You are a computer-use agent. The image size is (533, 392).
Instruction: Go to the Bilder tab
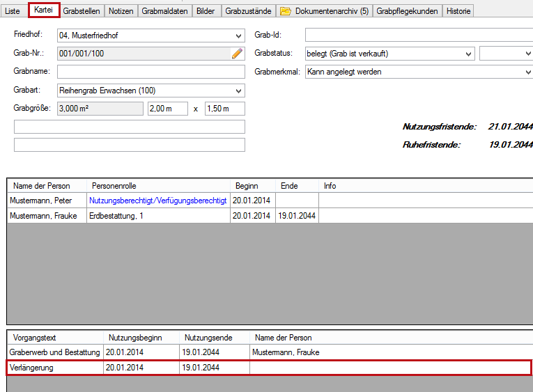(x=206, y=11)
